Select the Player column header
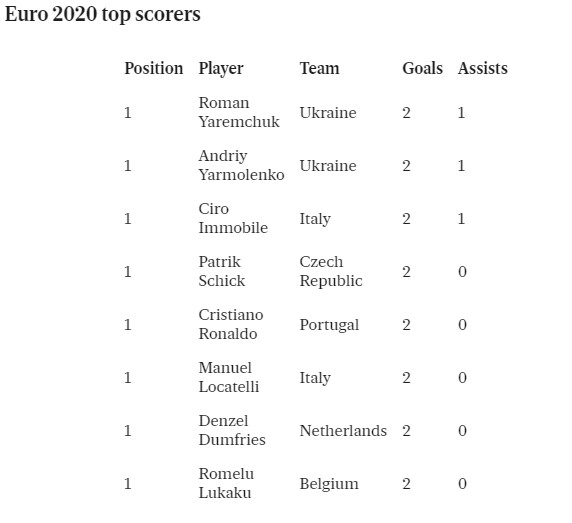The height and width of the screenshot is (523, 572). 221,69
